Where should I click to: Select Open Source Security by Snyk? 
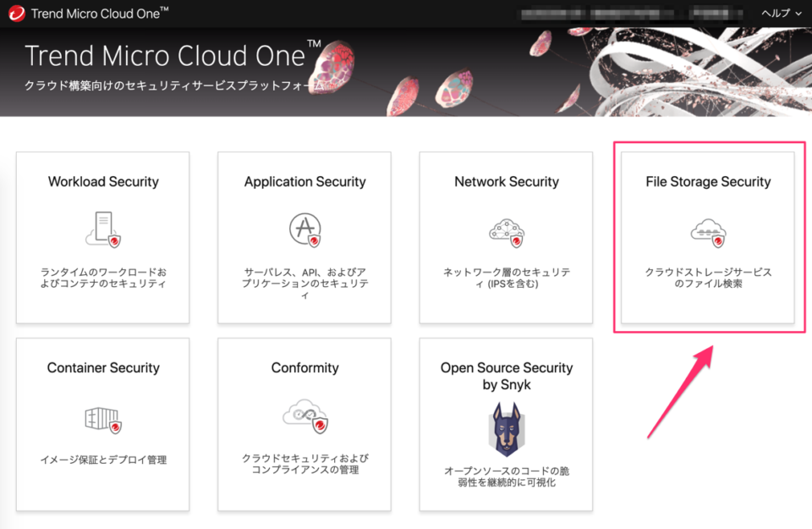pos(505,423)
